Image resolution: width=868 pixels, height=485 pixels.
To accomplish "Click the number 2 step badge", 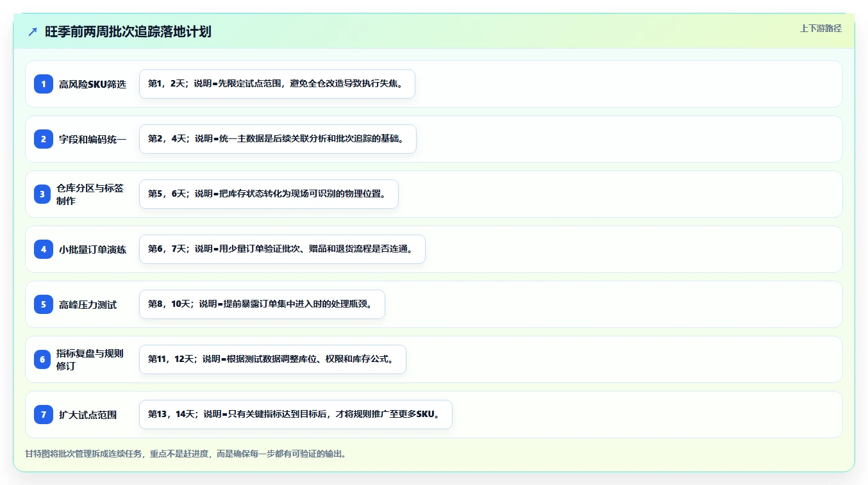I will point(44,139).
